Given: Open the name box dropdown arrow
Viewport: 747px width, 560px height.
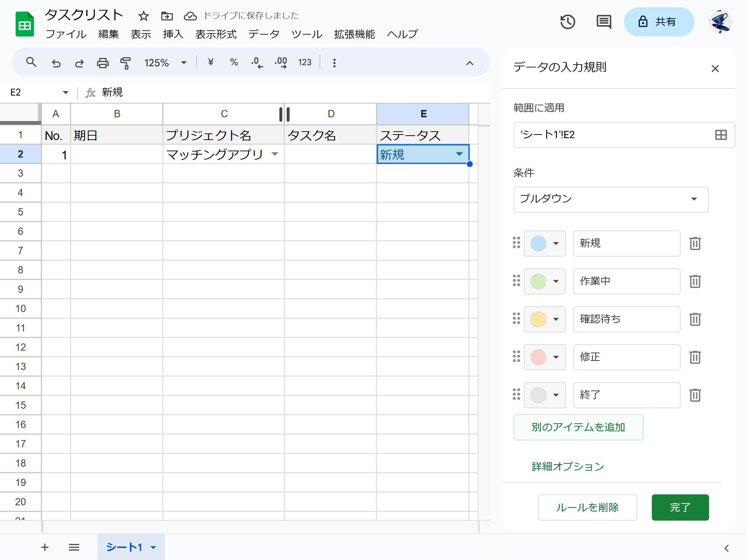Looking at the screenshot, I should pyautogui.click(x=66, y=92).
